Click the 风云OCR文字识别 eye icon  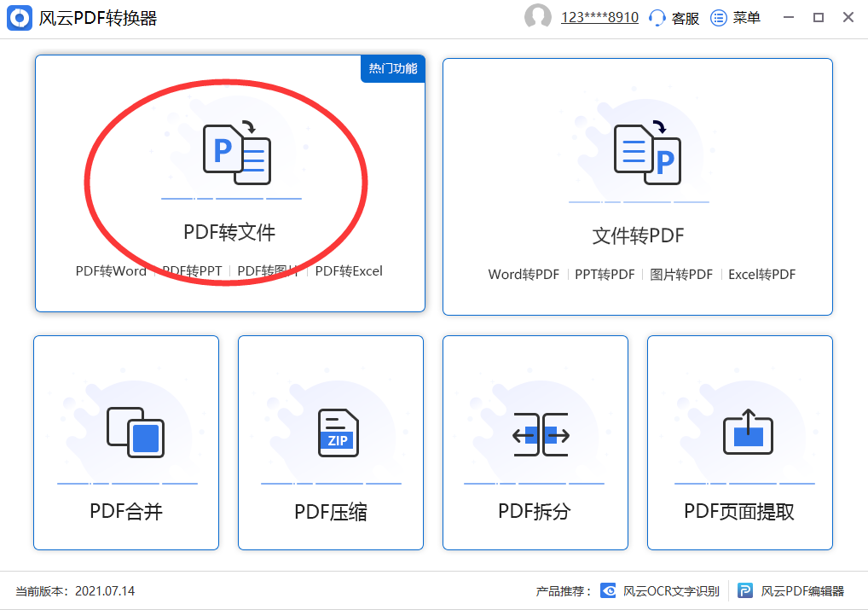(x=609, y=590)
